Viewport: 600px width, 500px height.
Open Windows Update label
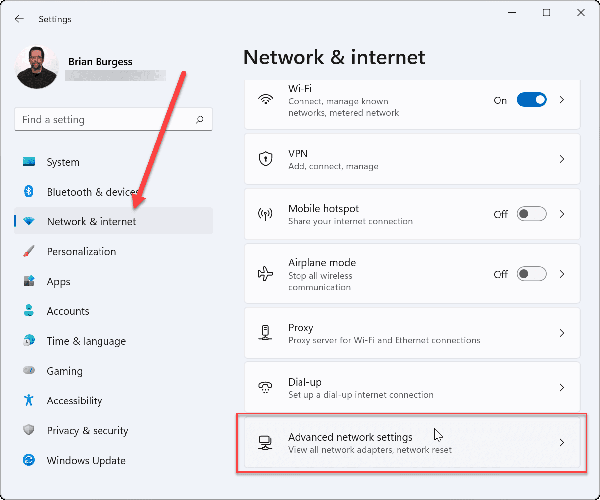click(86, 460)
